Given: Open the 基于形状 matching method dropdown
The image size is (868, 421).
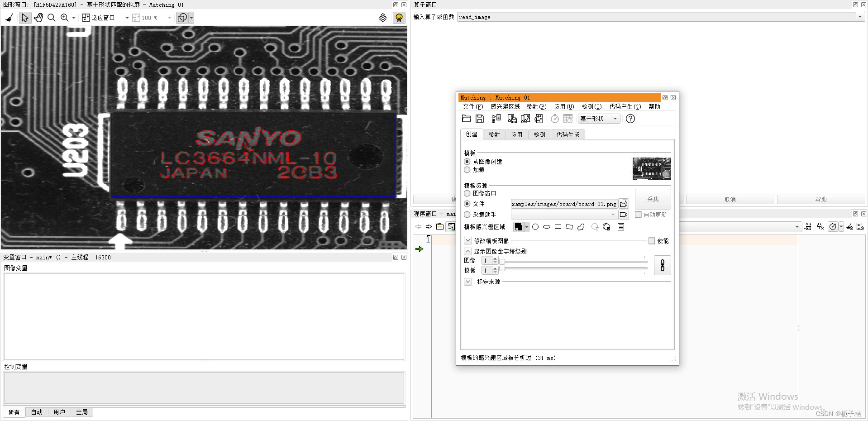Looking at the screenshot, I should coord(599,119).
